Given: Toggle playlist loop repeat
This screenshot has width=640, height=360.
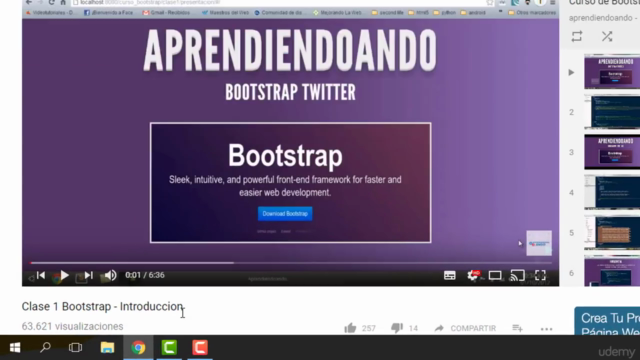Looking at the screenshot, I should [x=577, y=37].
